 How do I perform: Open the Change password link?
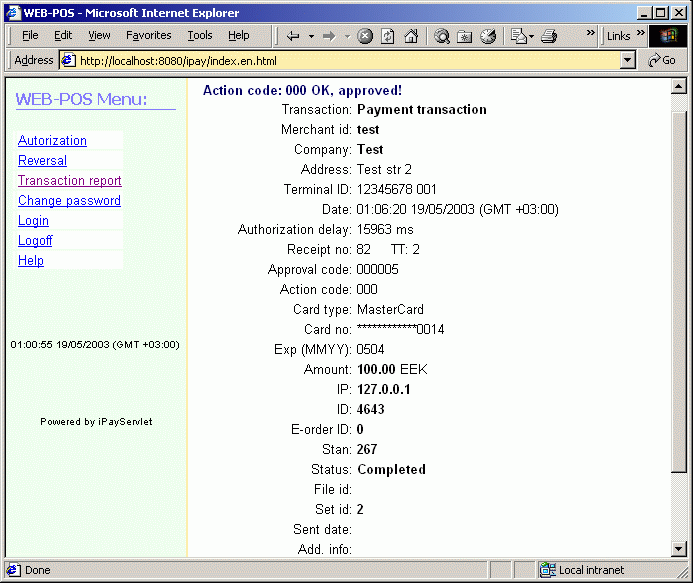tap(69, 201)
